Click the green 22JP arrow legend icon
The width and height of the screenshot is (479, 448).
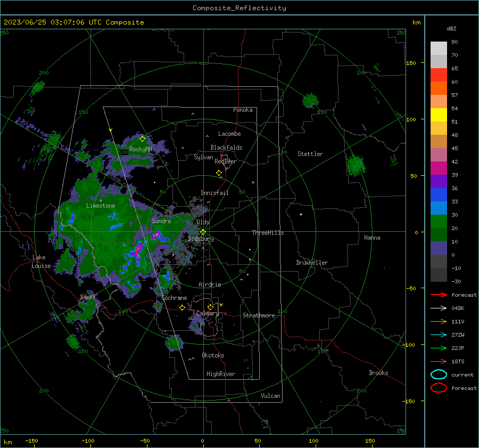tap(439, 348)
